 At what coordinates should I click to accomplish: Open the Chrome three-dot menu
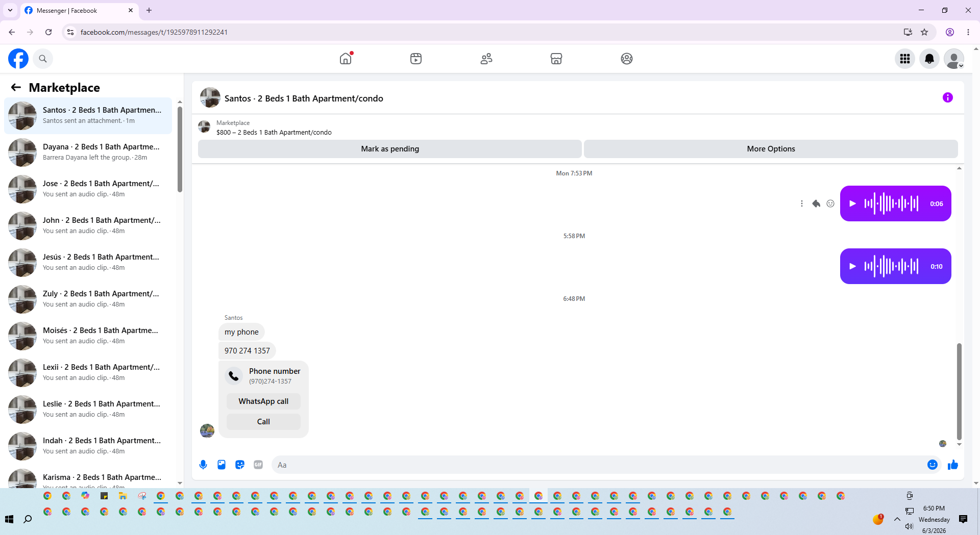[x=968, y=32]
